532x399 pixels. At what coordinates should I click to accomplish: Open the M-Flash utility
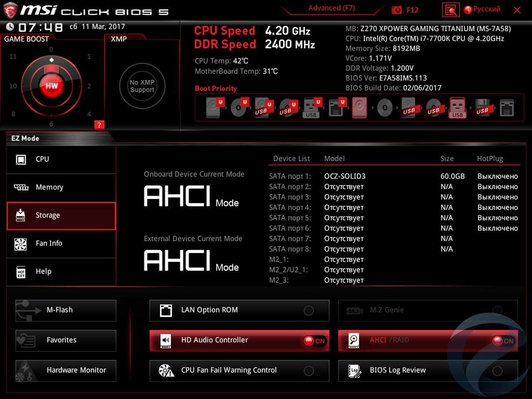tap(66, 310)
